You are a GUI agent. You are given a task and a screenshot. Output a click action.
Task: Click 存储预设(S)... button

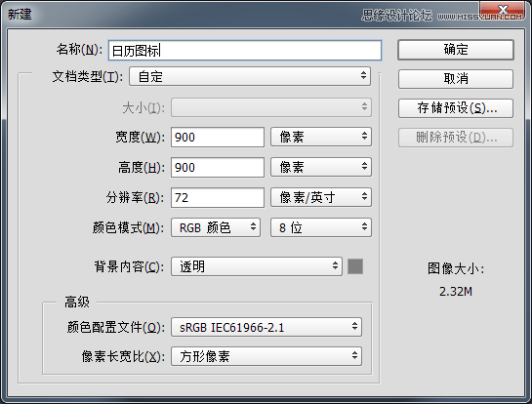[x=456, y=108]
